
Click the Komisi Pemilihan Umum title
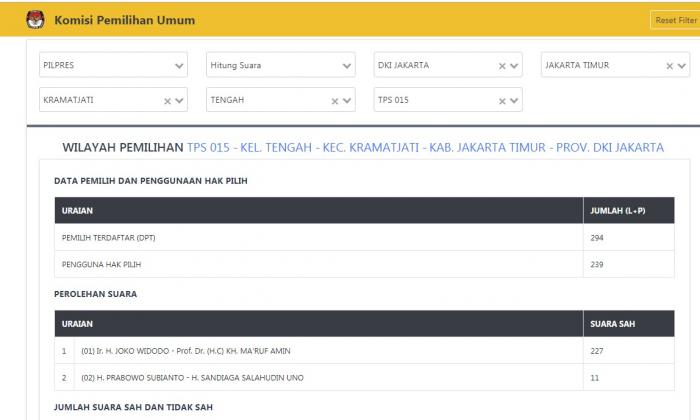pos(125,20)
